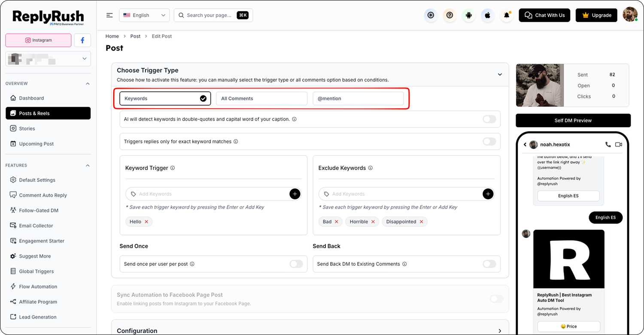Select the All Comments trigger type
644x335 pixels.
262,98
